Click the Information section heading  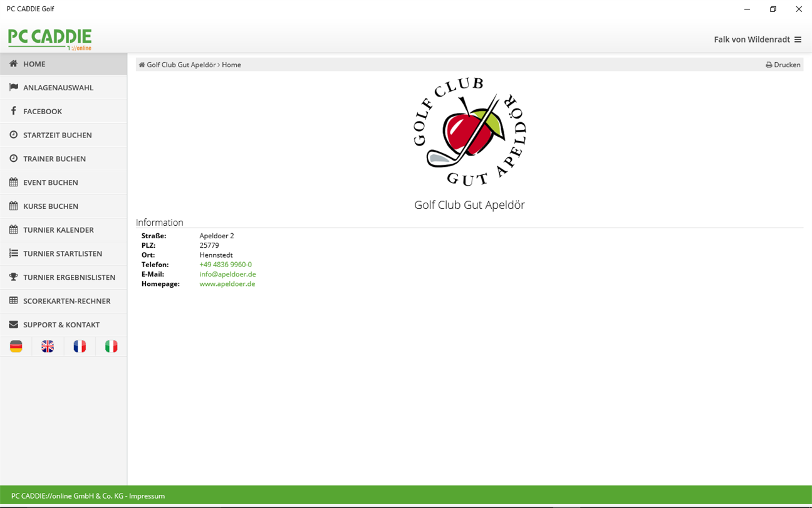tap(160, 223)
